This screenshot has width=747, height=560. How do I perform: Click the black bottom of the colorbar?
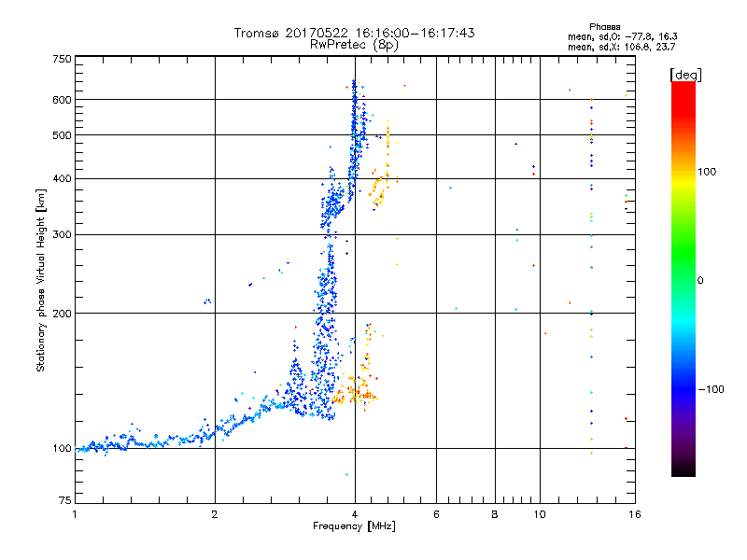(684, 469)
